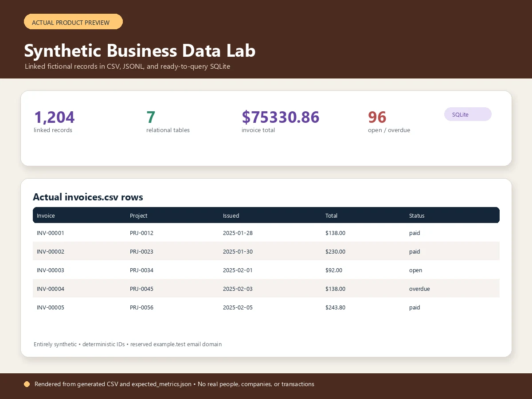Select invoice INV-00003 cell

pyautogui.click(x=51, y=270)
